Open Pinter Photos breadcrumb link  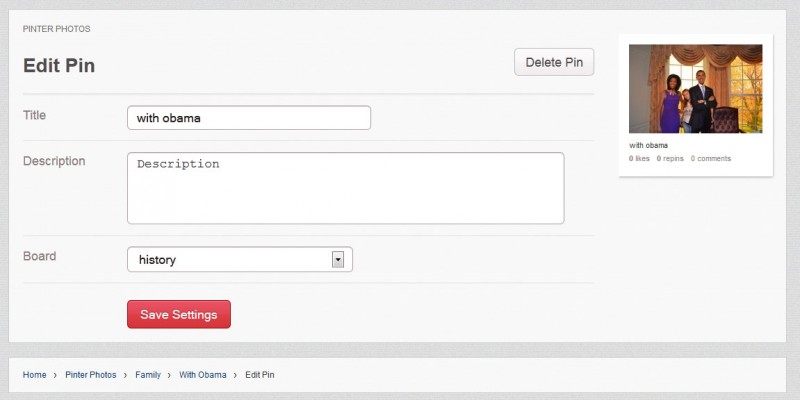click(91, 375)
